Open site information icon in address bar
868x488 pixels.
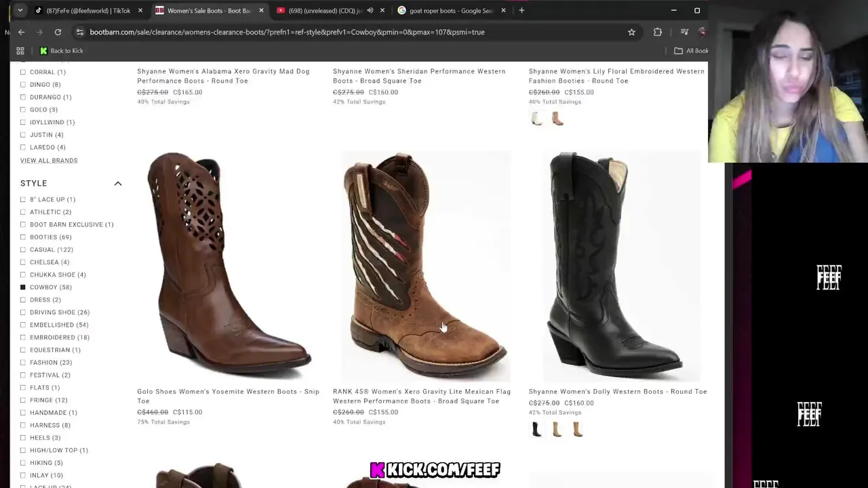pos(80,32)
